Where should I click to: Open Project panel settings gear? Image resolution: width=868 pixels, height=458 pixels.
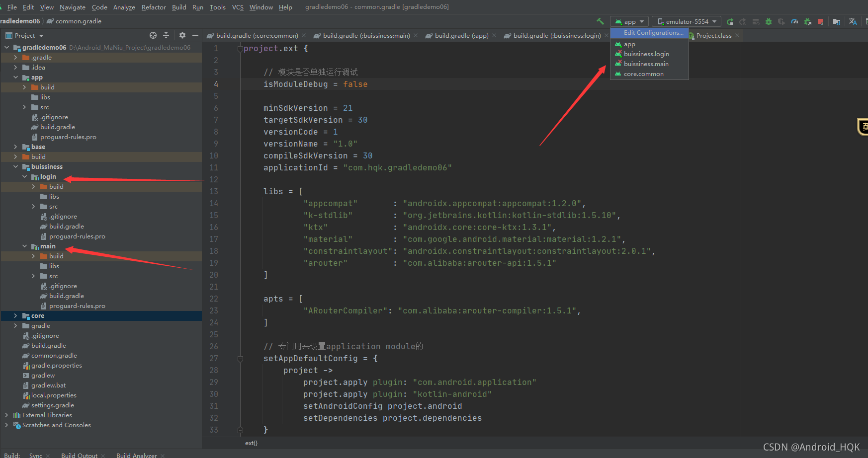[182, 35]
